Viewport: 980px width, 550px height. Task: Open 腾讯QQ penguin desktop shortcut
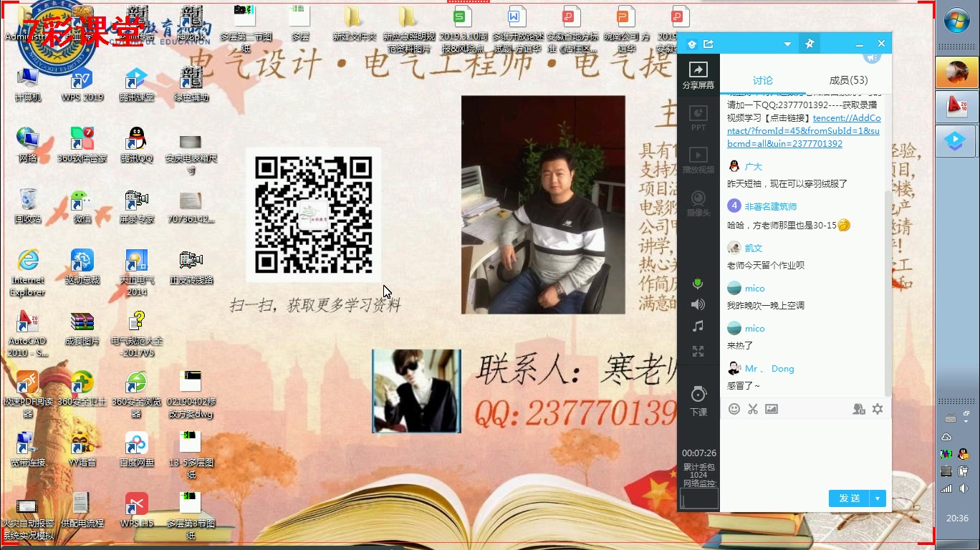[x=137, y=145]
